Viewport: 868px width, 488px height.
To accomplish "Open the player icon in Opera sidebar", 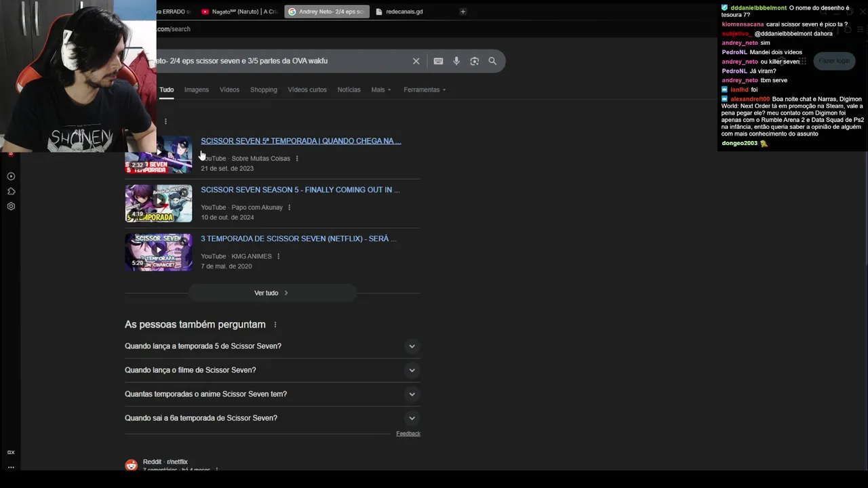I will pyautogui.click(x=11, y=176).
